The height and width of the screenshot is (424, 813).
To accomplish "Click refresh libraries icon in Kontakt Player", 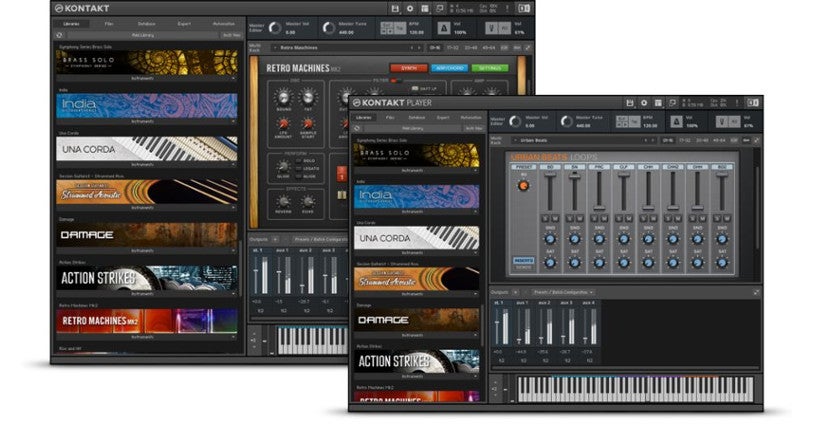I will (357, 128).
